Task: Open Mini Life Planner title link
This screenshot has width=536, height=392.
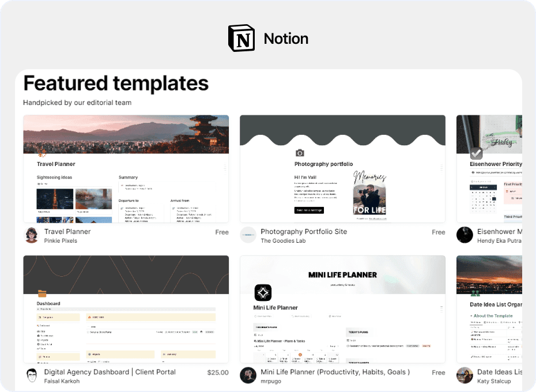Action: 335,372
